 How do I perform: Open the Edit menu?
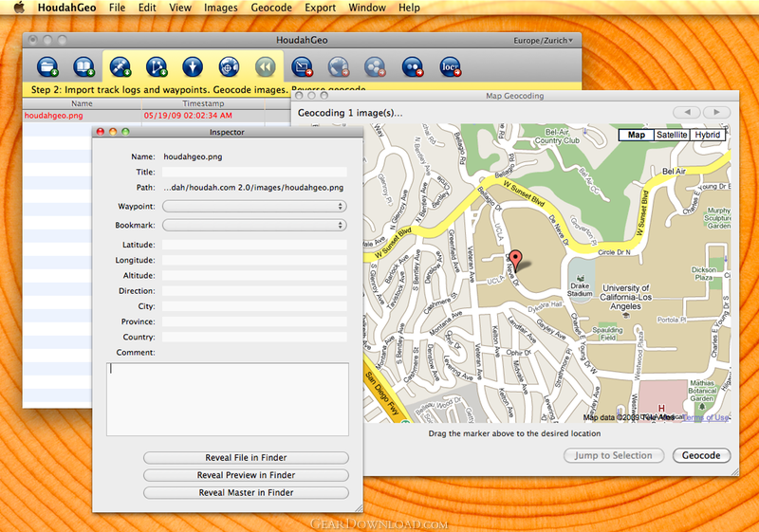[x=147, y=8]
